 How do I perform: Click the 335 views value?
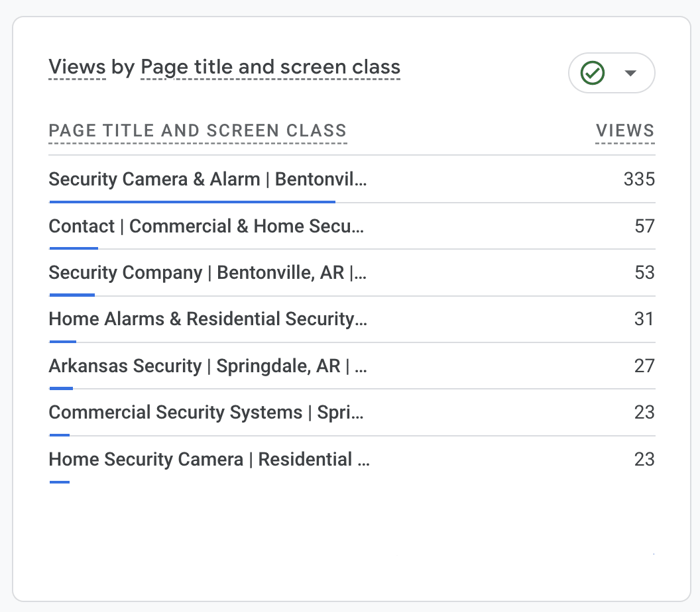tap(638, 179)
